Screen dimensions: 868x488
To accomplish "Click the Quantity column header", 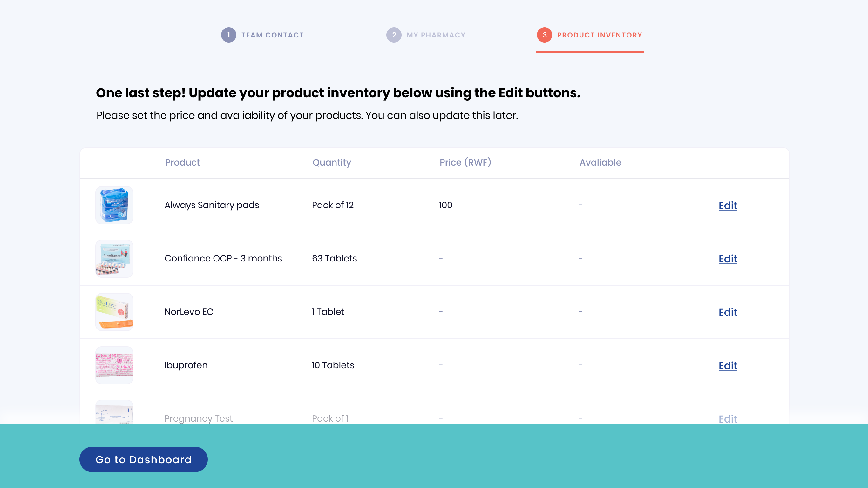I will (332, 162).
